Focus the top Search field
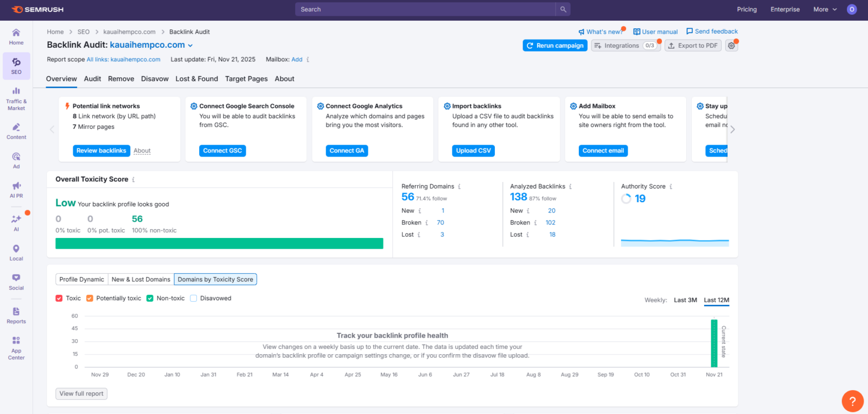This screenshot has width=868, height=414. click(425, 9)
